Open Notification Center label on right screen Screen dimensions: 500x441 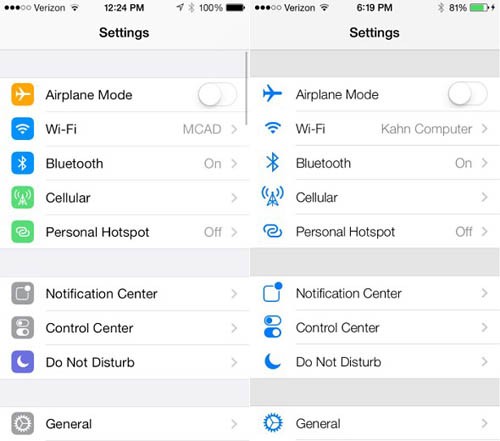pos(349,294)
